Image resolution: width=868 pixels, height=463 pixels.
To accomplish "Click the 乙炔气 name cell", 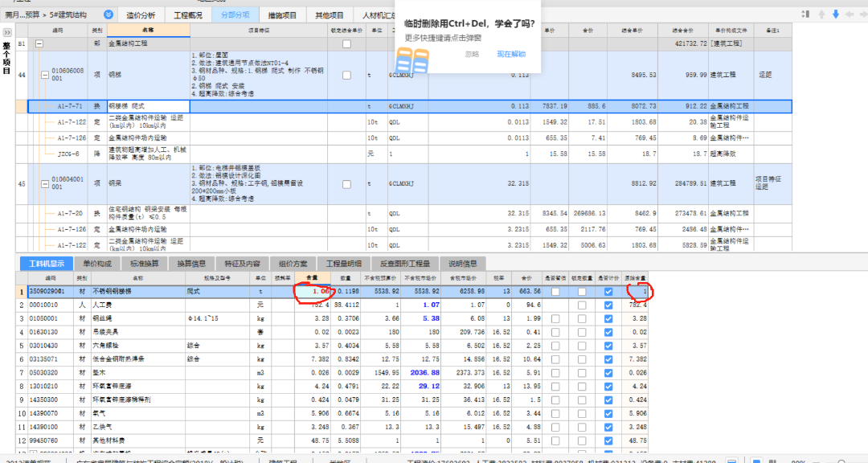I will (138, 428).
